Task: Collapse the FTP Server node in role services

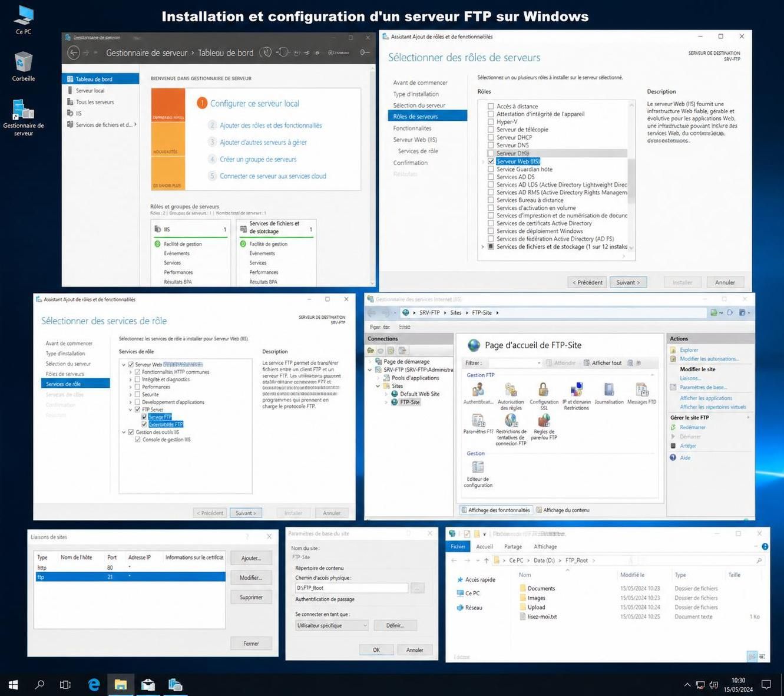Action: [130, 410]
